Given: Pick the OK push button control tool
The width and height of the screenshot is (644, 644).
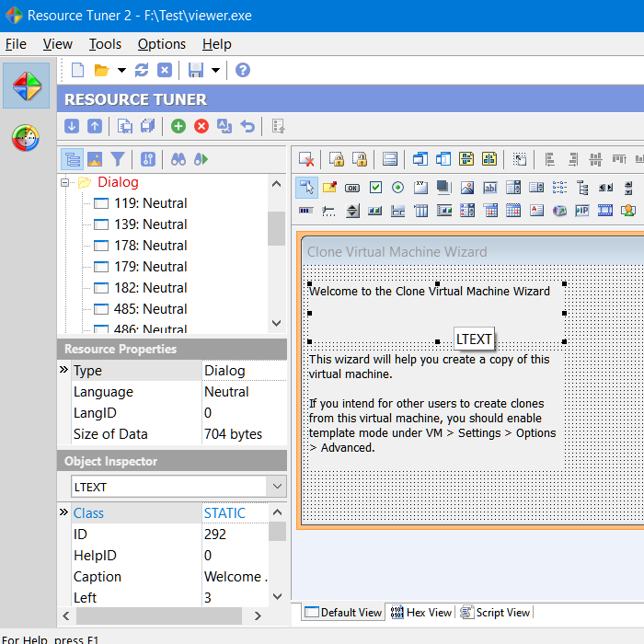Looking at the screenshot, I should (x=352, y=188).
